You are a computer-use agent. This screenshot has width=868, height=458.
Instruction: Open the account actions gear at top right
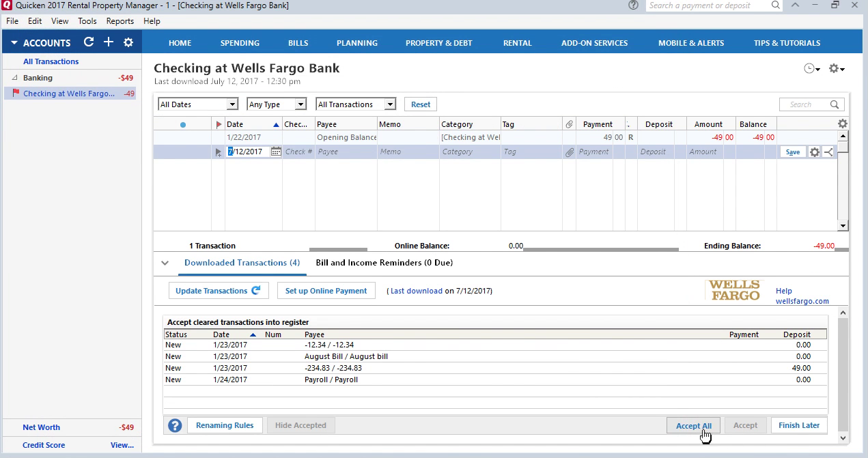coord(837,69)
